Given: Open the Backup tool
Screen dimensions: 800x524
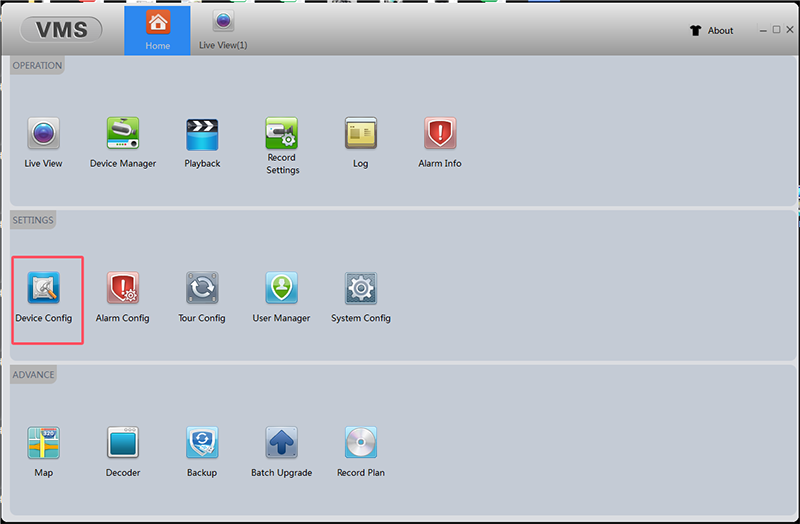Looking at the screenshot, I should coord(202,443).
